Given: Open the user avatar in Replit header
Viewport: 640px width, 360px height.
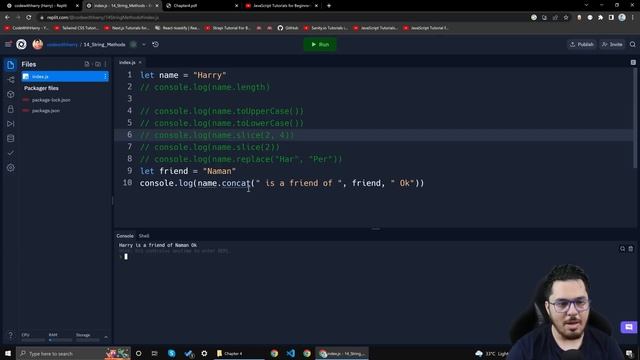Looking at the screenshot, I should pos(38,44).
